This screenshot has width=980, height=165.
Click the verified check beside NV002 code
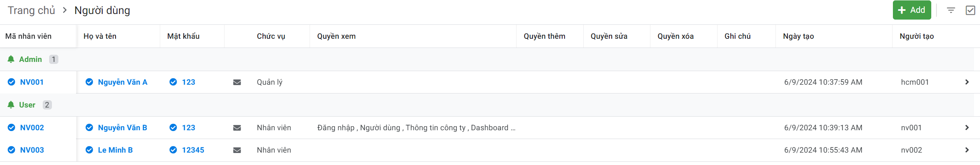point(12,128)
